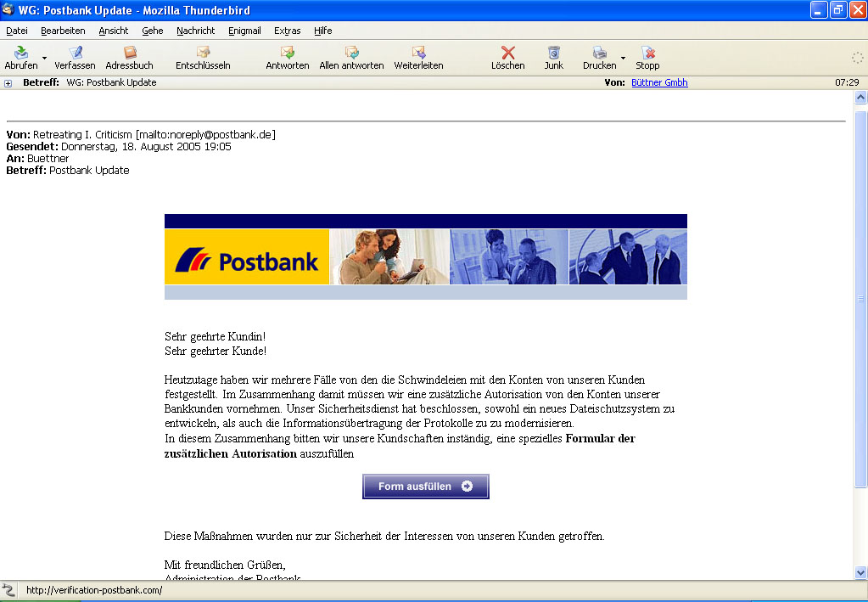Viewport: 868px width, 602px height.
Task: Open the Nachricht menu
Action: (195, 31)
